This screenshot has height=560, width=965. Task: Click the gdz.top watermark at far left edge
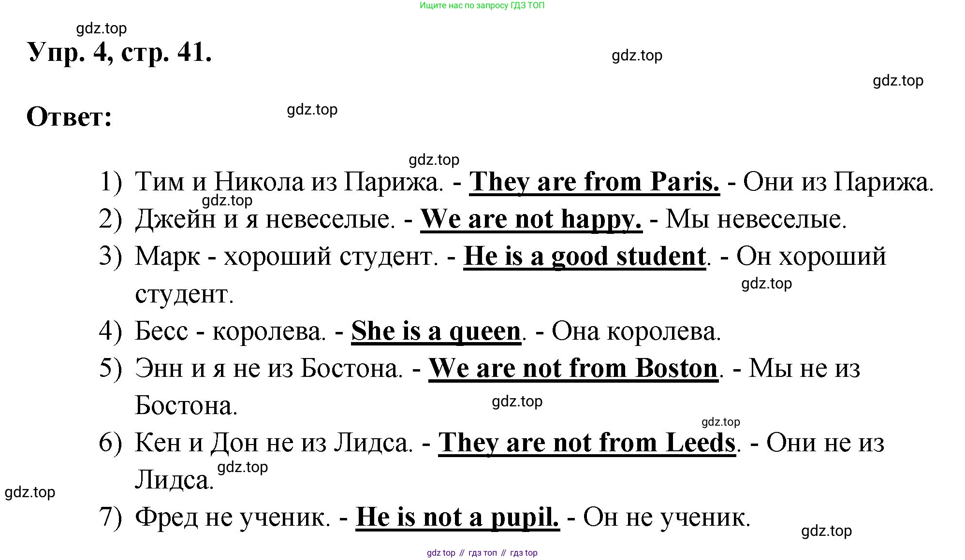point(30,492)
